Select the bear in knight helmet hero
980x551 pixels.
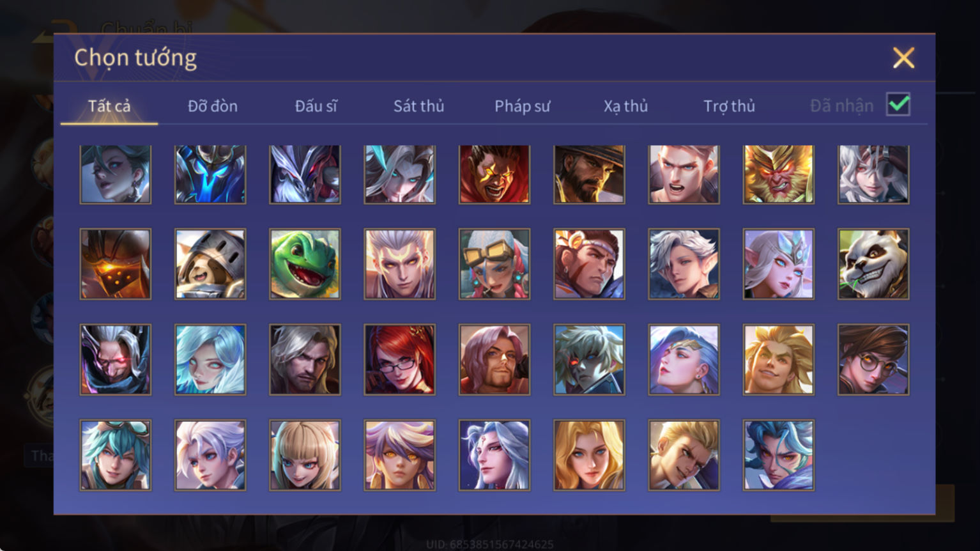pos(210,264)
